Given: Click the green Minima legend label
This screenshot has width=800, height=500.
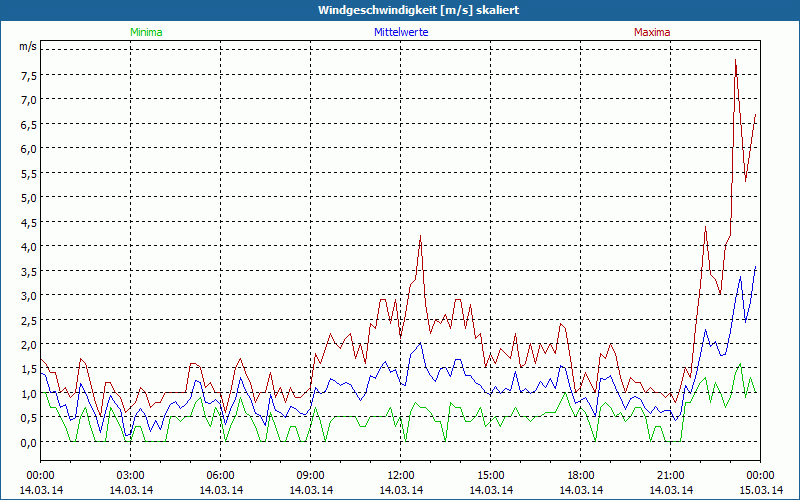Looking at the screenshot, I should point(146,32).
